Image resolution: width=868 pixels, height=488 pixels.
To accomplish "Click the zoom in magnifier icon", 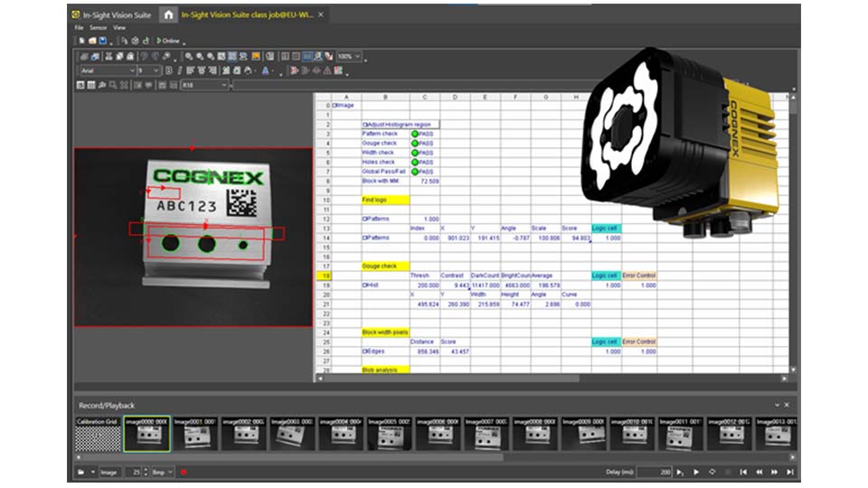I will coord(189,56).
